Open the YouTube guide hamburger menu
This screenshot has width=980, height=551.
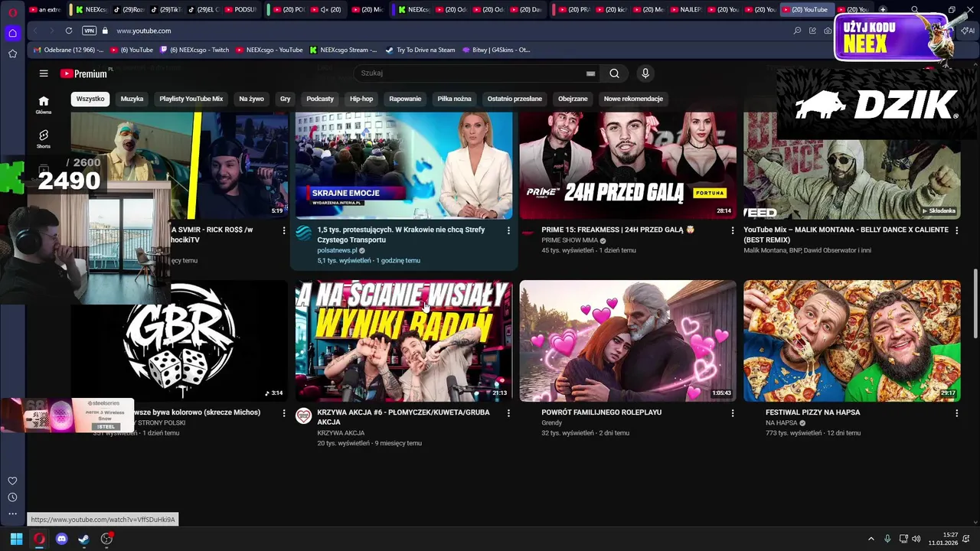click(44, 73)
